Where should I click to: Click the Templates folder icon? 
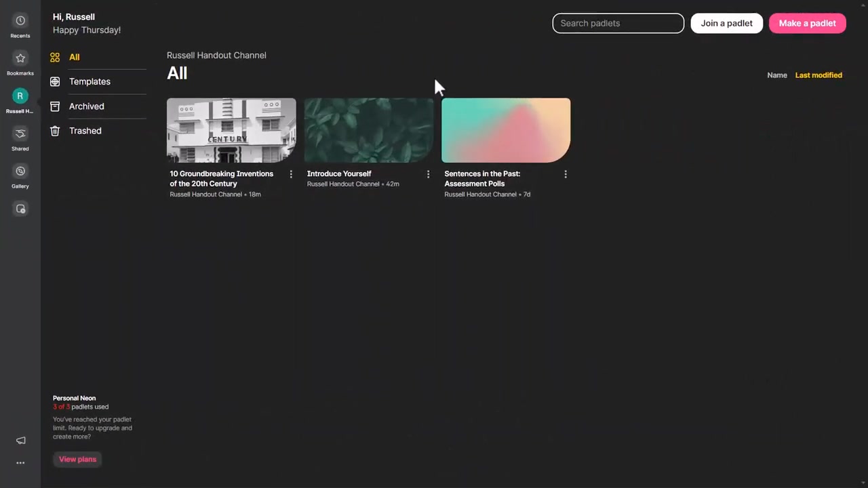(55, 81)
